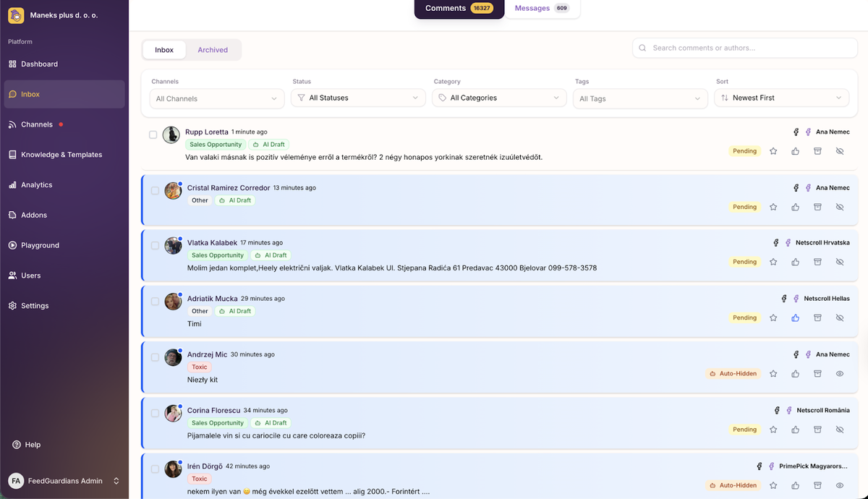Click the search comments input field
This screenshot has height=499, width=868.
[738, 47]
